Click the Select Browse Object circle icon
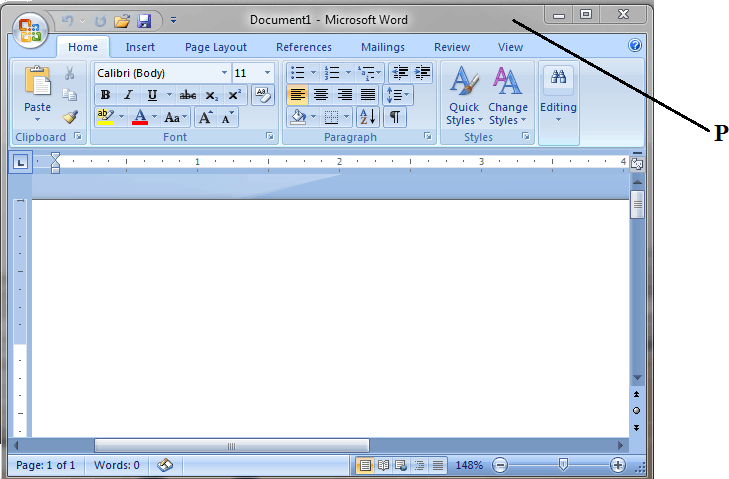729x479 pixels. click(636, 411)
